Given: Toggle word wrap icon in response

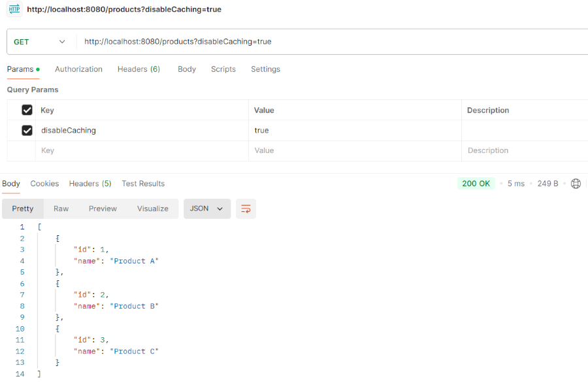Looking at the screenshot, I should 246,209.
